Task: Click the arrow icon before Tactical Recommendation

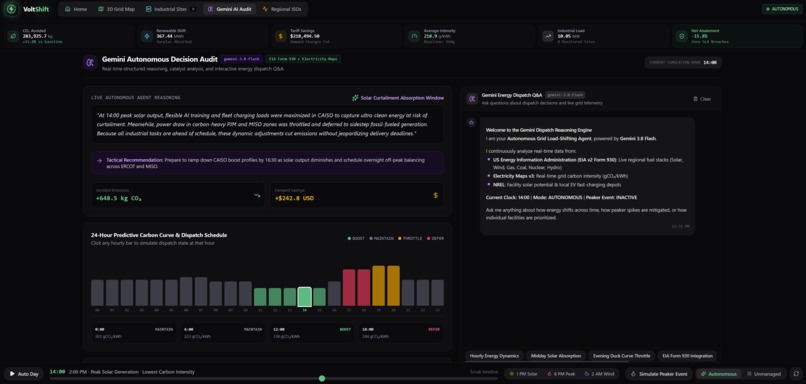Action: [99, 160]
